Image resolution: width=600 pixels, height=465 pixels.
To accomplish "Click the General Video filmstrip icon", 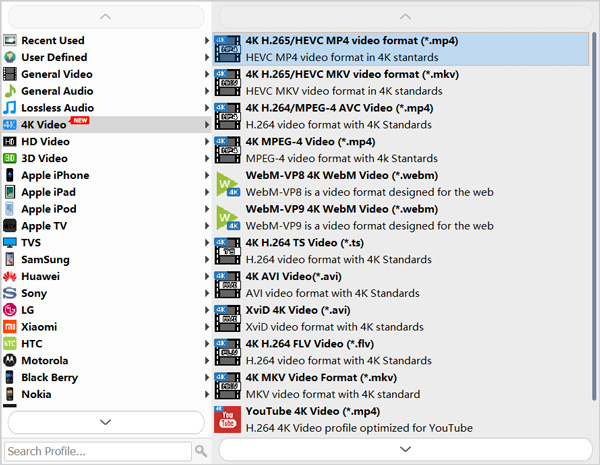I will pos(10,74).
